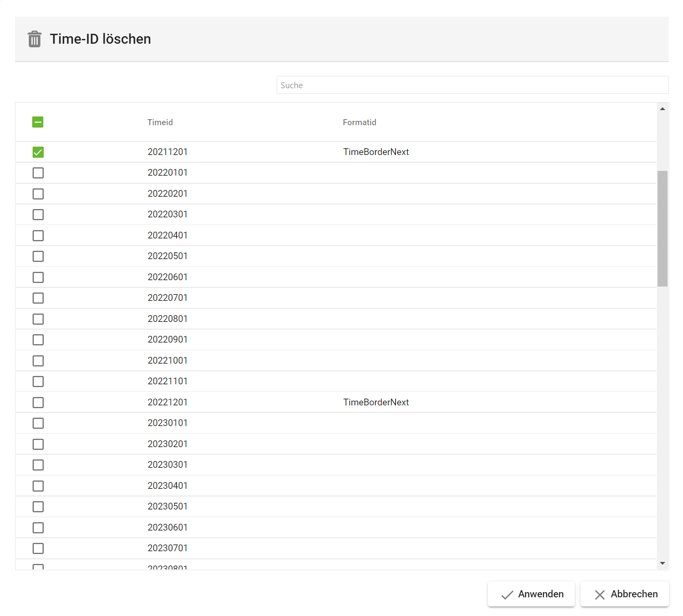Sort by the Formatid column header
The width and height of the screenshot is (683, 616).
coord(359,122)
